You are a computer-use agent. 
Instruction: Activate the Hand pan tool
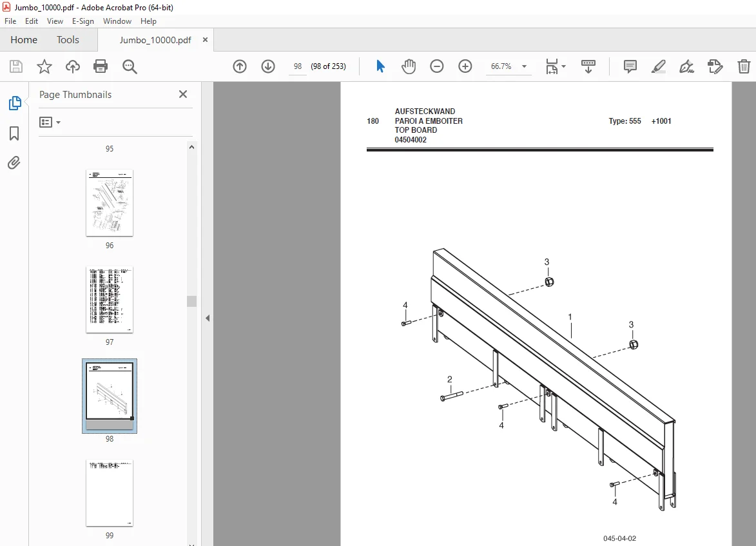(x=409, y=66)
